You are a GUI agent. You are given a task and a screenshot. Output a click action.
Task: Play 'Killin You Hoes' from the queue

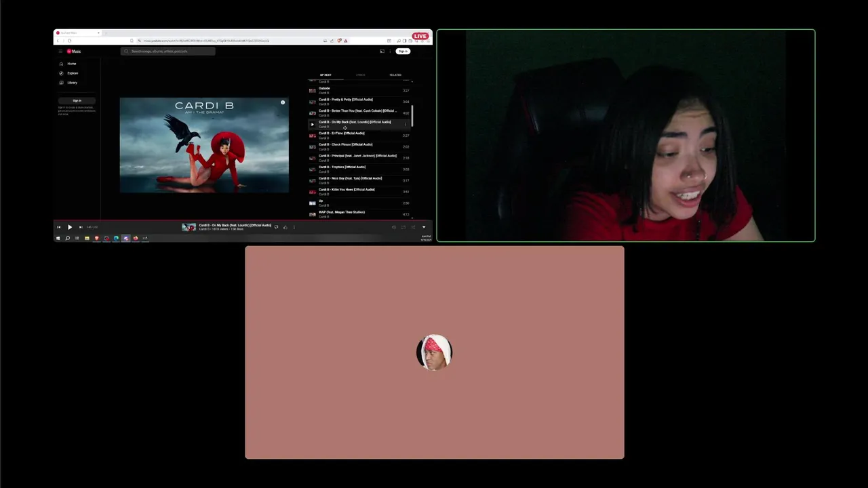[x=359, y=192]
